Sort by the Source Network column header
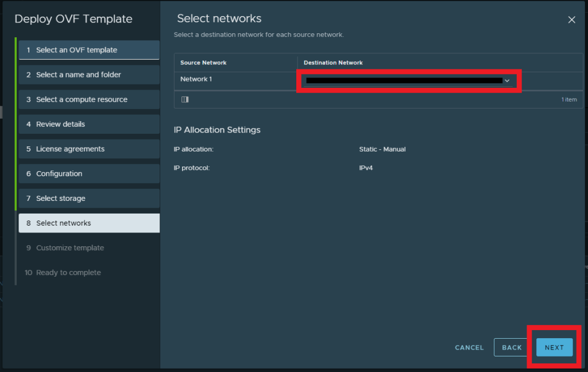Screen dimensions: 588x372 pos(203,63)
